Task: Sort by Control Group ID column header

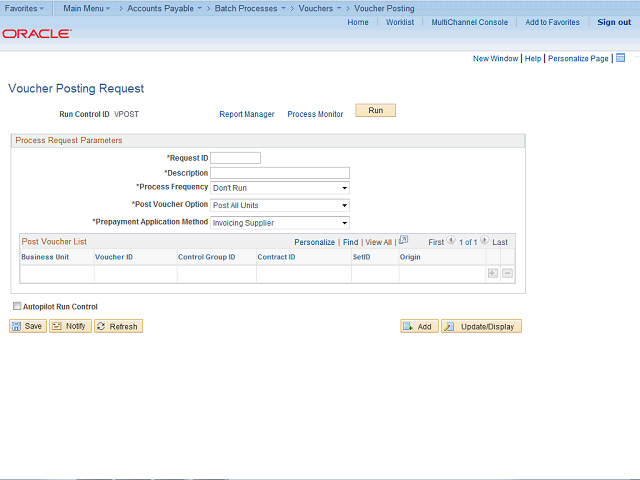Action: point(207,257)
